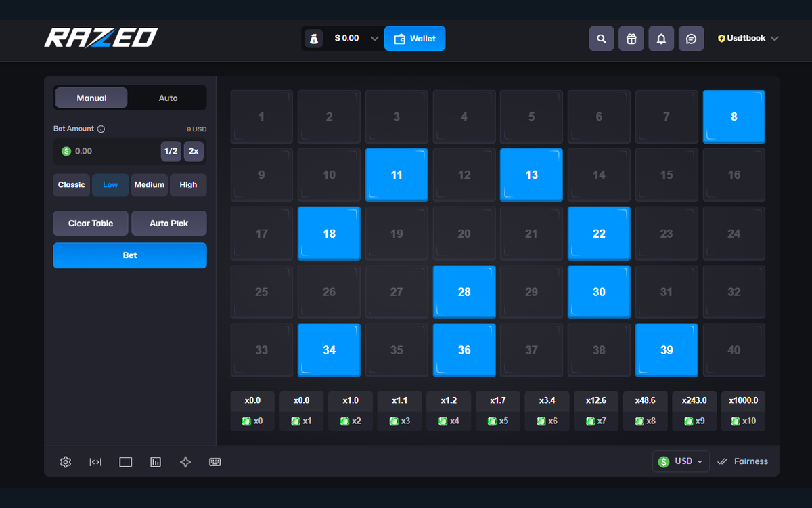Viewport: 812px width, 508px height.
Task: Deselect keno number 8
Action: coord(734,117)
